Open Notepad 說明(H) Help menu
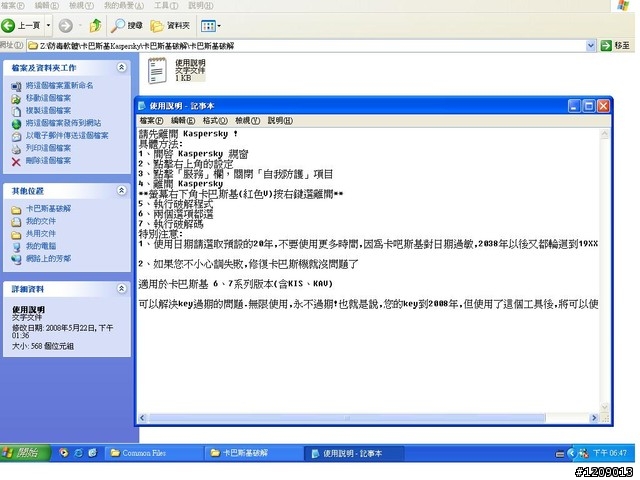 tap(280, 121)
